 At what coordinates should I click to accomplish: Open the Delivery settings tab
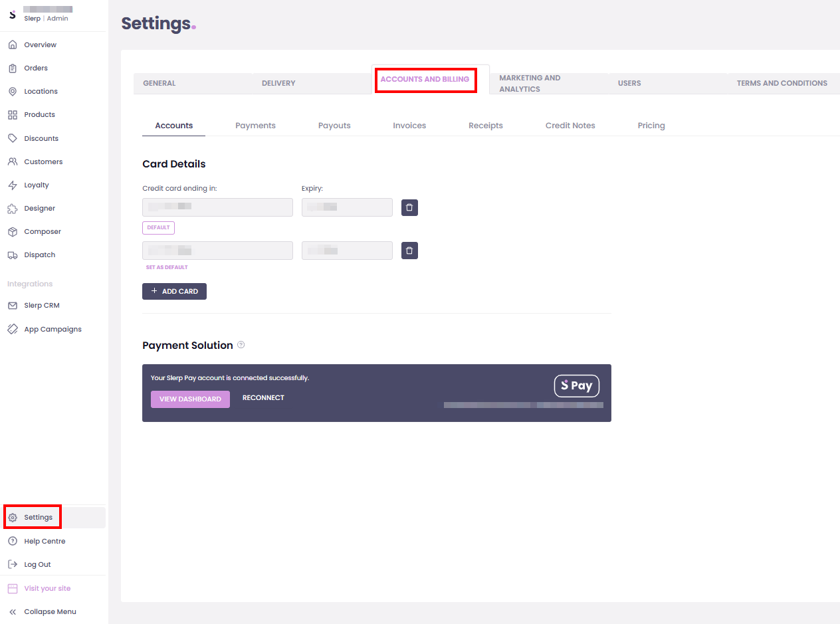coord(278,83)
